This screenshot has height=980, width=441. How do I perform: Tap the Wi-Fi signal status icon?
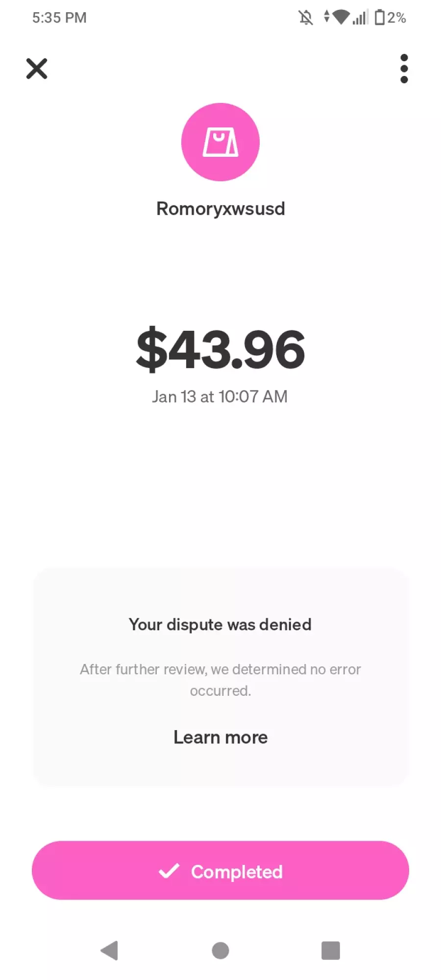point(341,18)
